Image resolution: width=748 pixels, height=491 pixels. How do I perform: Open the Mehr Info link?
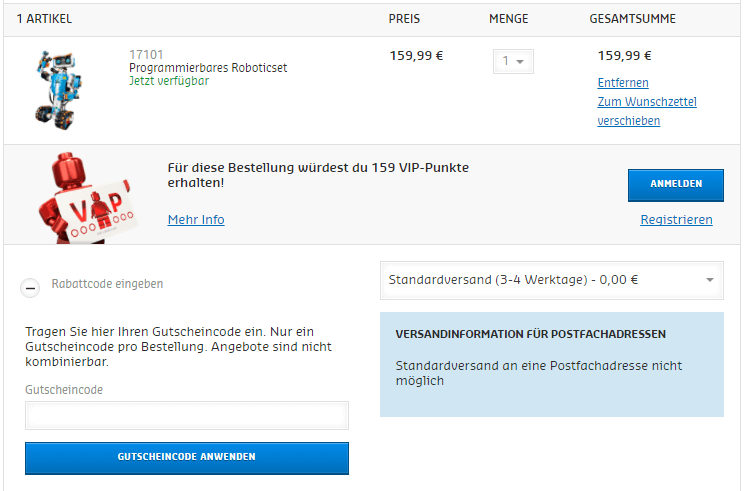coord(196,220)
